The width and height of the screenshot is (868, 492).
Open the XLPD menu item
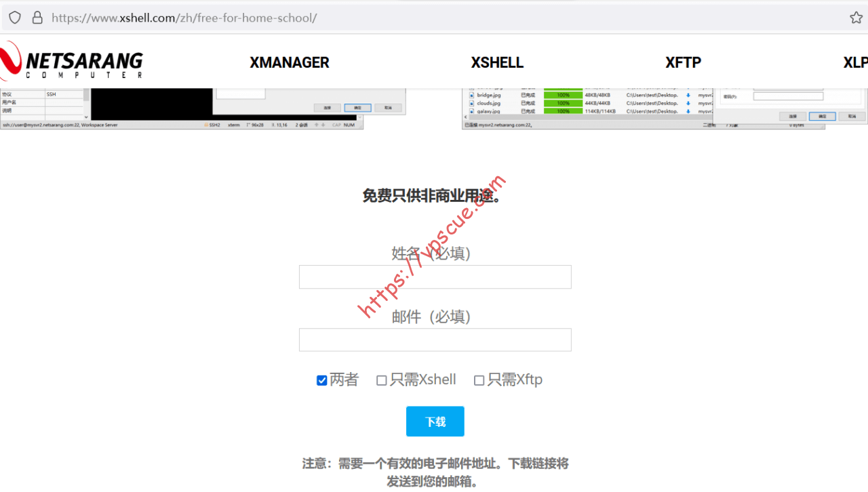click(x=855, y=62)
